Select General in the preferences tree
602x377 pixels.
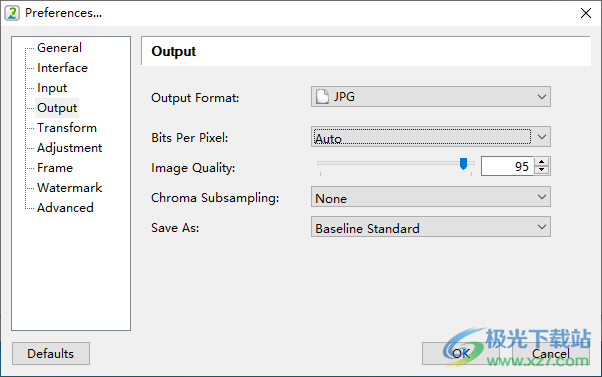[x=59, y=48]
